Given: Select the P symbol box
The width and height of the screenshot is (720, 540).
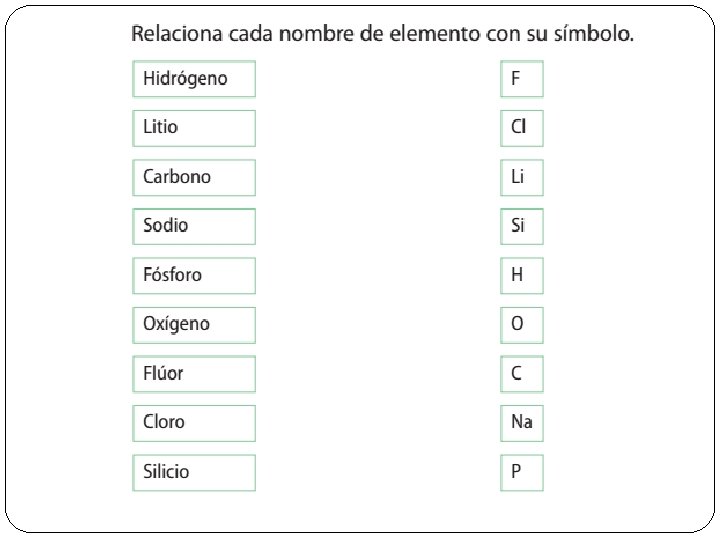Looking at the screenshot, I should 521,472.
